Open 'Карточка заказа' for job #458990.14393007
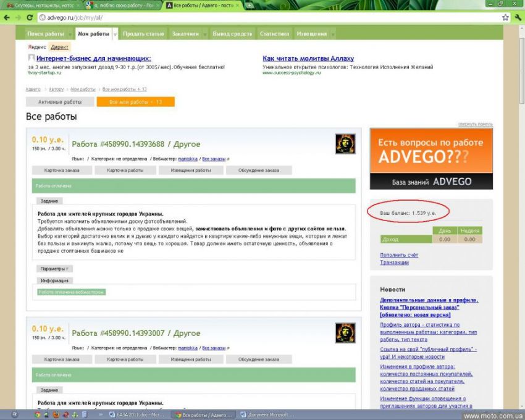This screenshot has width=525, height=420. point(62,359)
